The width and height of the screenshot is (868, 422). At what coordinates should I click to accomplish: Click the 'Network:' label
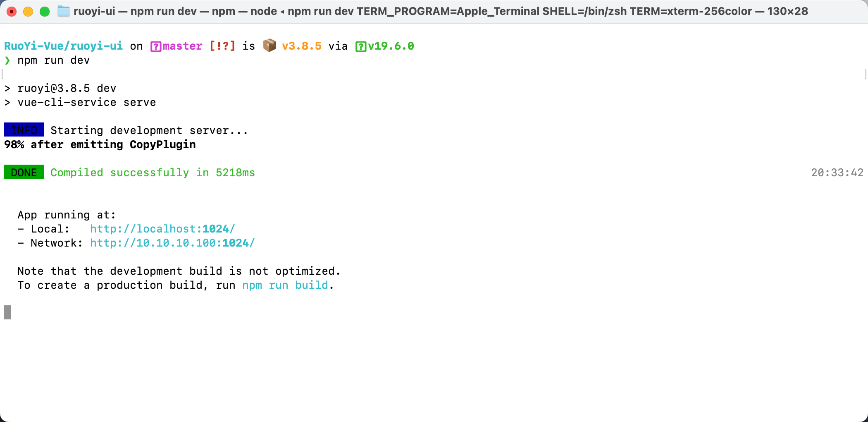tap(57, 243)
